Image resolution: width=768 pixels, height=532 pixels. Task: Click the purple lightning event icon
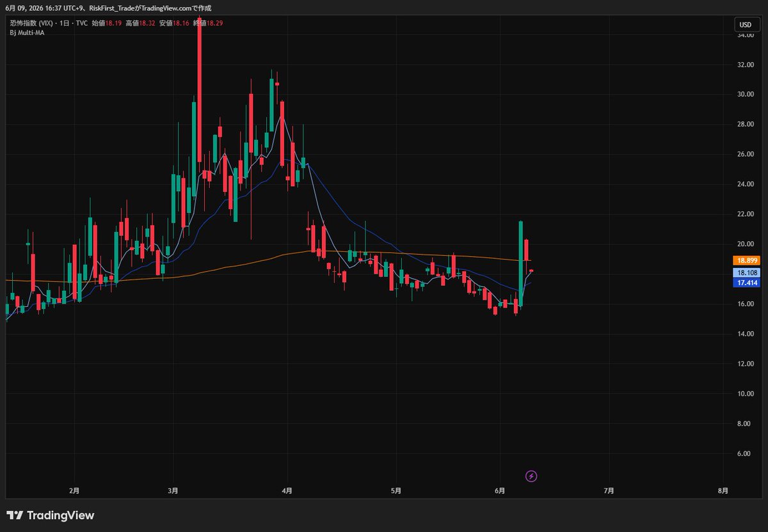click(x=531, y=476)
